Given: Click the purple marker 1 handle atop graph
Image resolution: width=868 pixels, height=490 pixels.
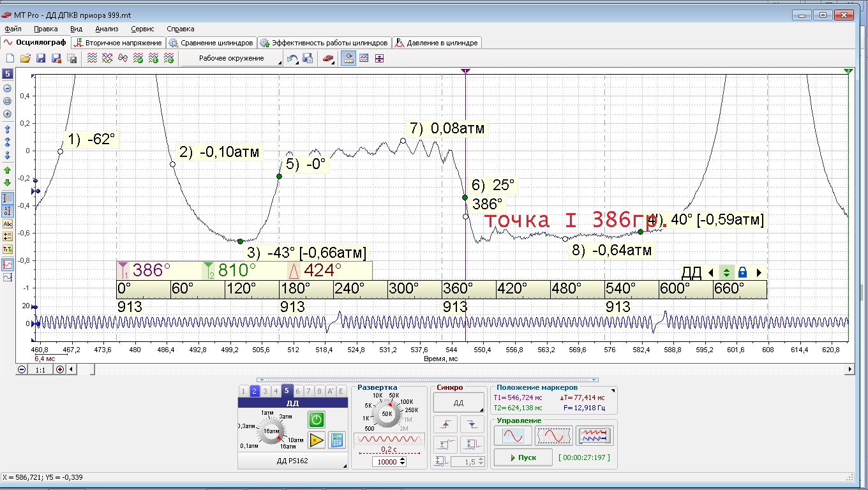Looking at the screenshot, I should click(465, 71).
